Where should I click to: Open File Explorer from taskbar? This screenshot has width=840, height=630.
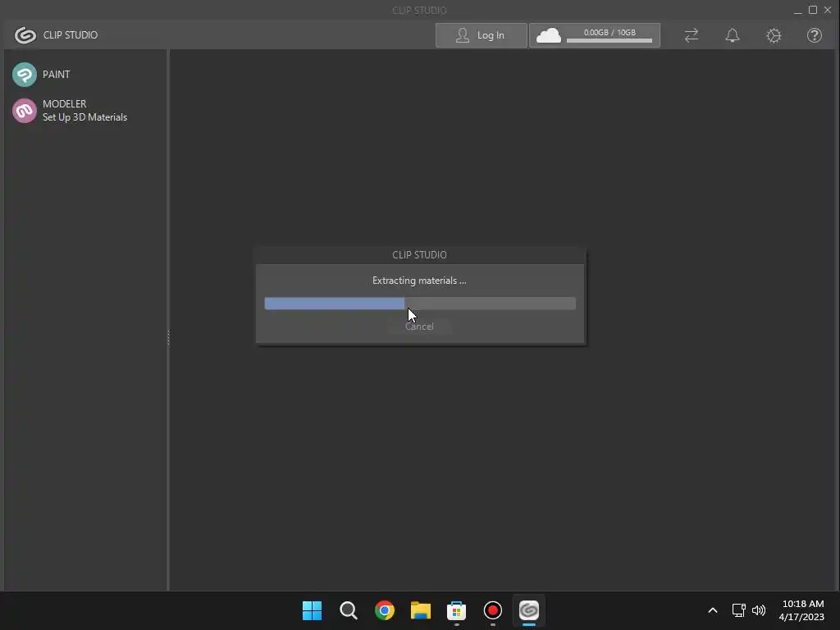(421, 610)
